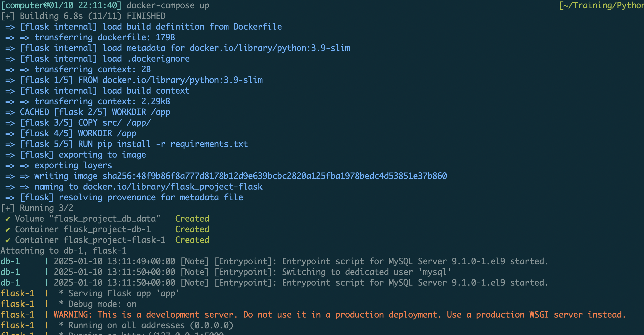This screenshot has width=644, height=335.
Task: Click 'Created' status on the Volume row
Action: (x=192, y=219)
